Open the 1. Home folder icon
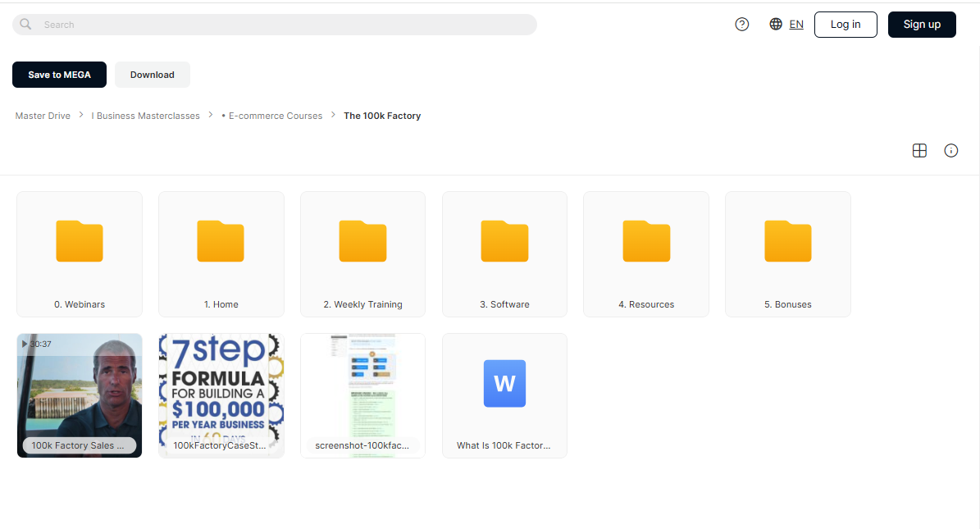This screenshot has height=529, width=980. [x=221, y=241]
